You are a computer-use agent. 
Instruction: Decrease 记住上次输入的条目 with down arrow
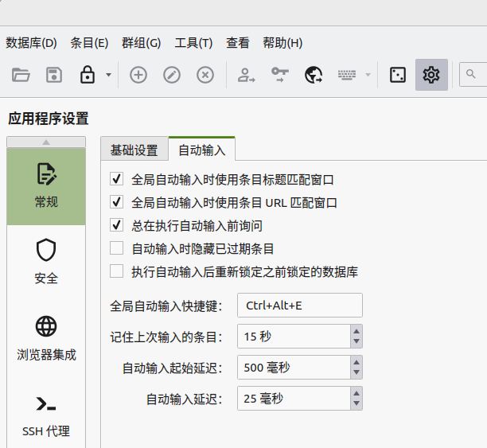pyautogui.click(x=356, y=341)
